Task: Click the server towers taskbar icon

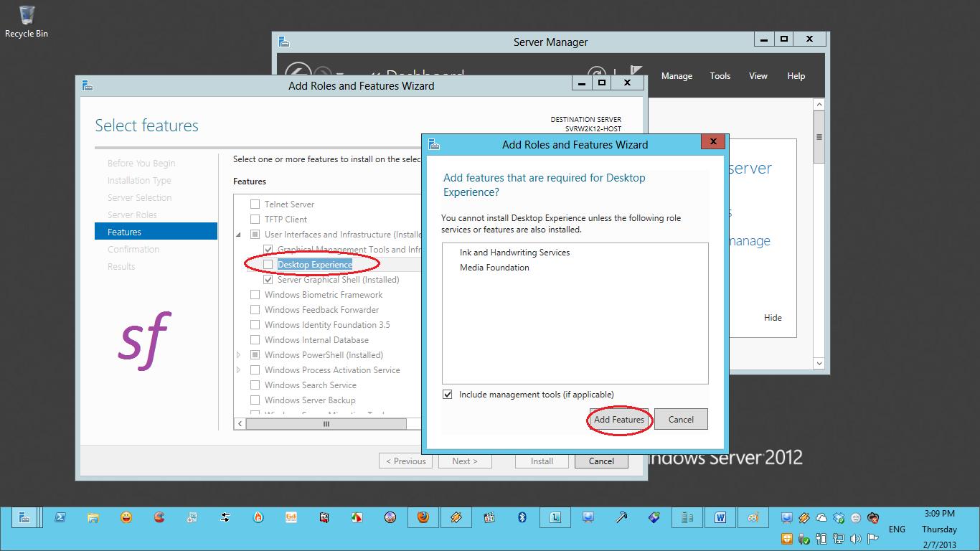Action: [x=687, y=517]
